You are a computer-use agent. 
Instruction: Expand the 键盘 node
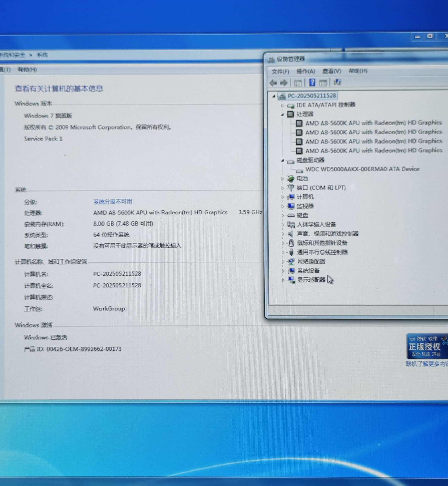click(x=283, y=216)
